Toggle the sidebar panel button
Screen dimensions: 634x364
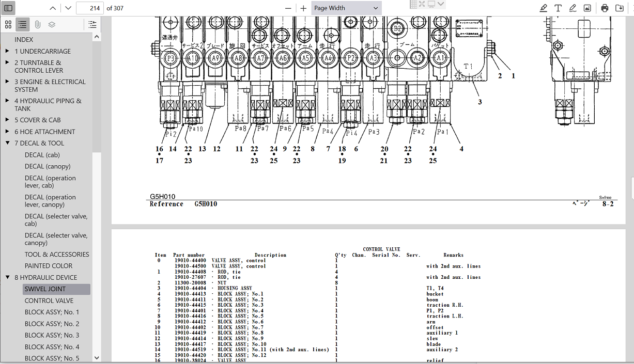click(8, 8)
